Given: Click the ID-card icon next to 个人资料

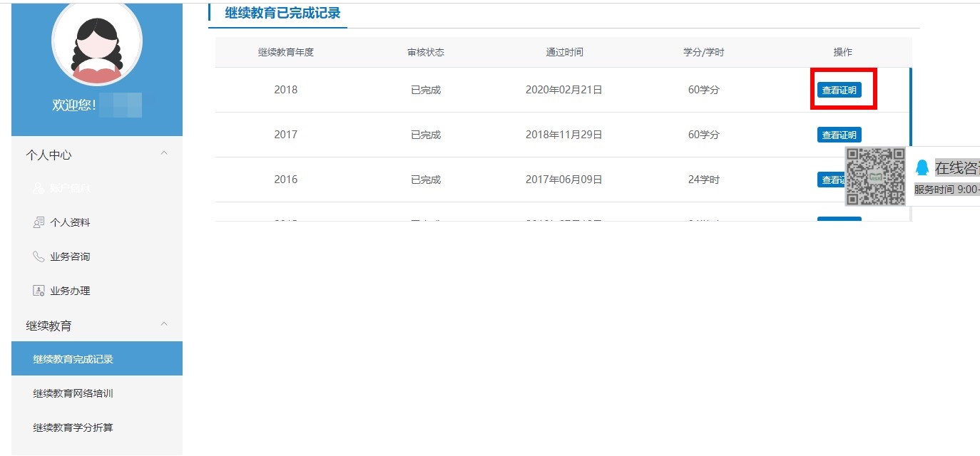Looking at the screenshot, I should [x=39, y=222].
